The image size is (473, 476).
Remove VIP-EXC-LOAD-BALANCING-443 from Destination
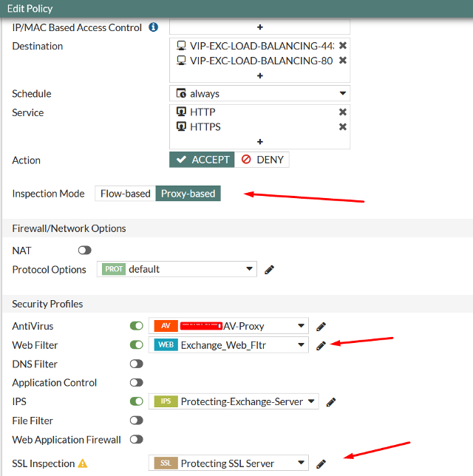pyautogui.click(x=343, y=46)
